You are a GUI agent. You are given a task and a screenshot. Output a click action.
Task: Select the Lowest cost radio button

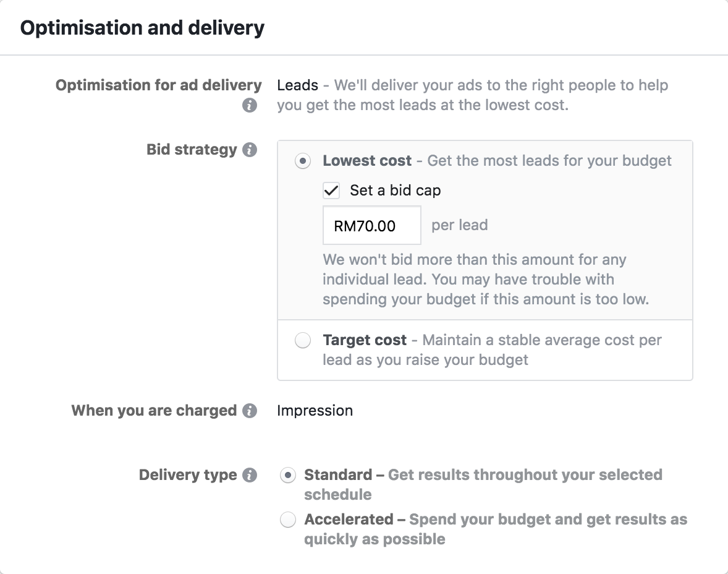tap(303, 161)
